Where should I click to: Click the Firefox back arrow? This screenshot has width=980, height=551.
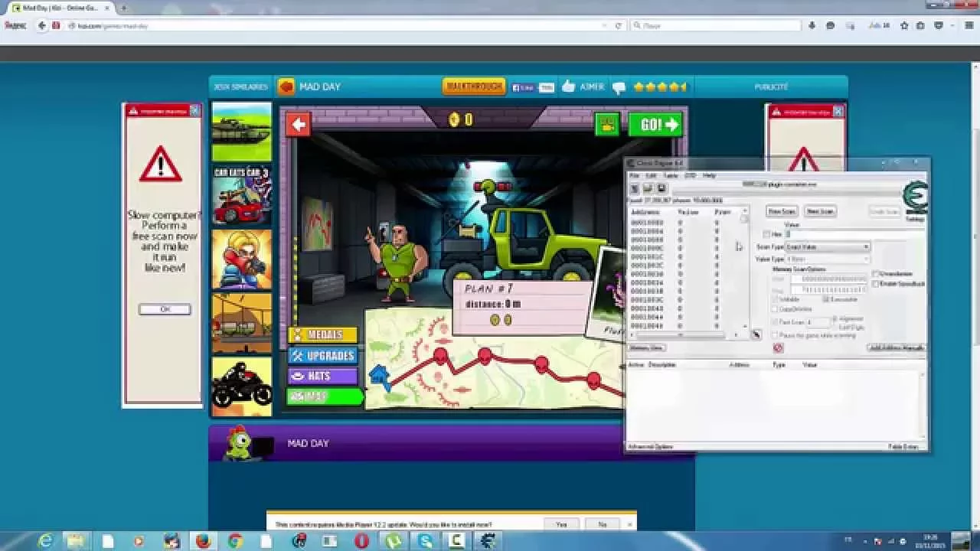click(x=41, y=25)
